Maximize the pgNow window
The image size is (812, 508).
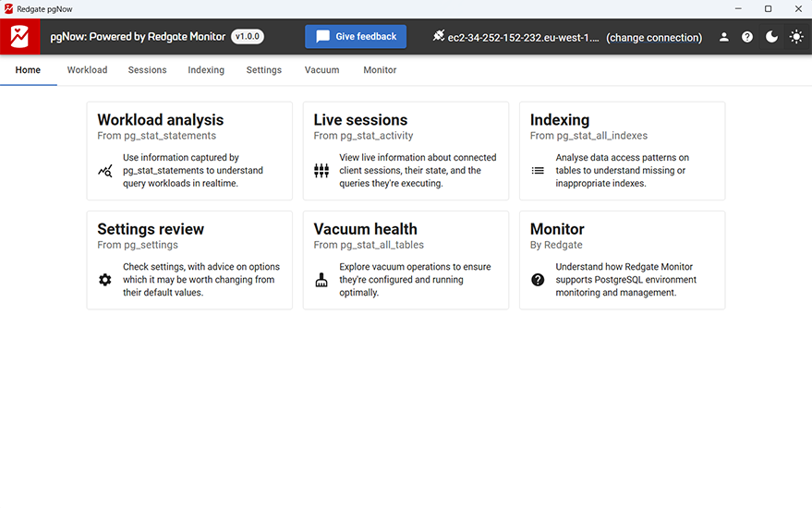coord(768,8)
